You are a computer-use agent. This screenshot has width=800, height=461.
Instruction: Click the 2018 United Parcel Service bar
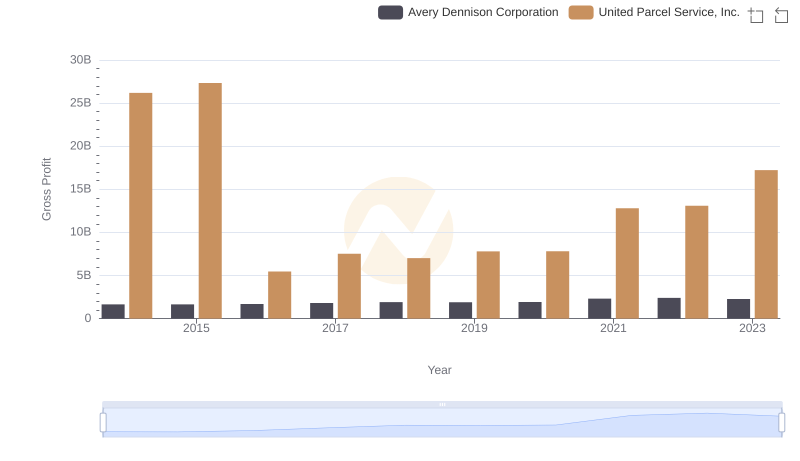418,288
